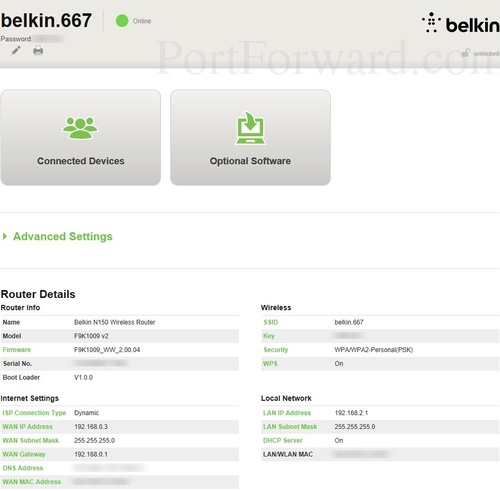
Task: Click the V1.0.0 boot loader value
Action: click(x=83, y=377)
